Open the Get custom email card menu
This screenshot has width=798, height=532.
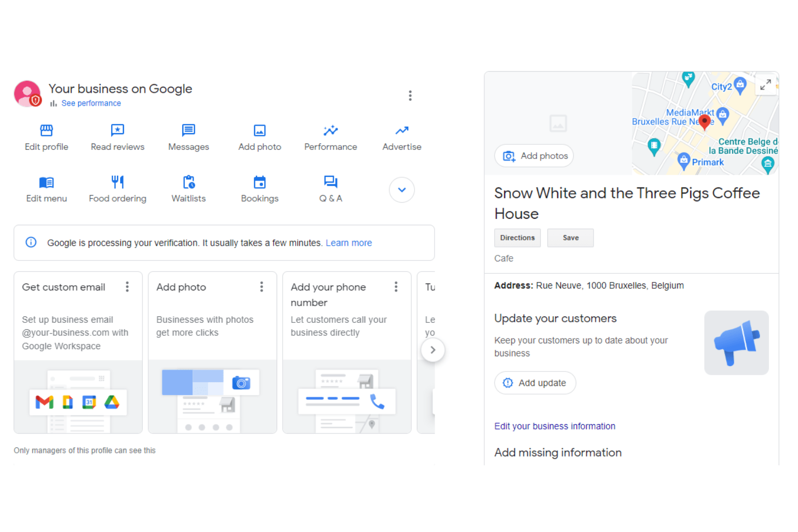click(127, 287)
